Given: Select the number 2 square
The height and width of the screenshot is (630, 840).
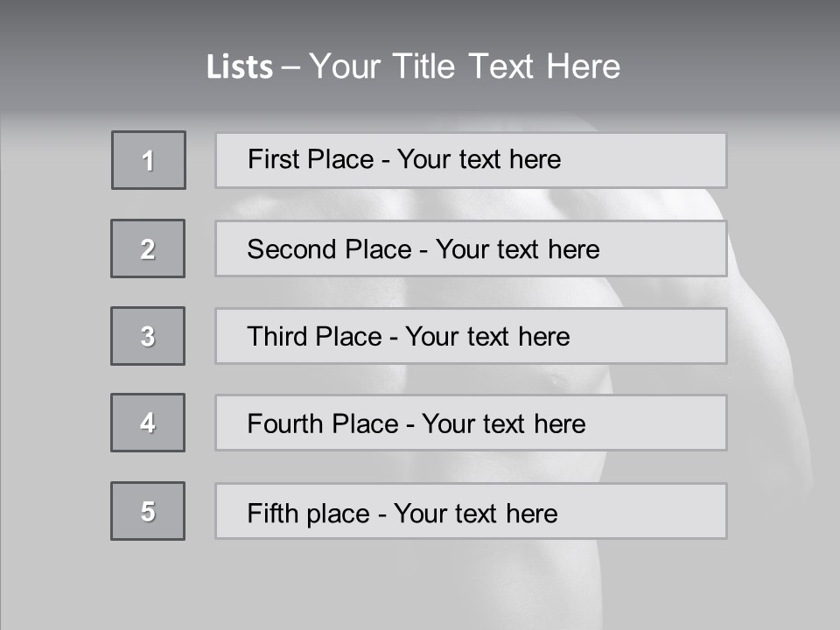Looking at the screenshot, I should pyautogui.click(x=148, y=248).
